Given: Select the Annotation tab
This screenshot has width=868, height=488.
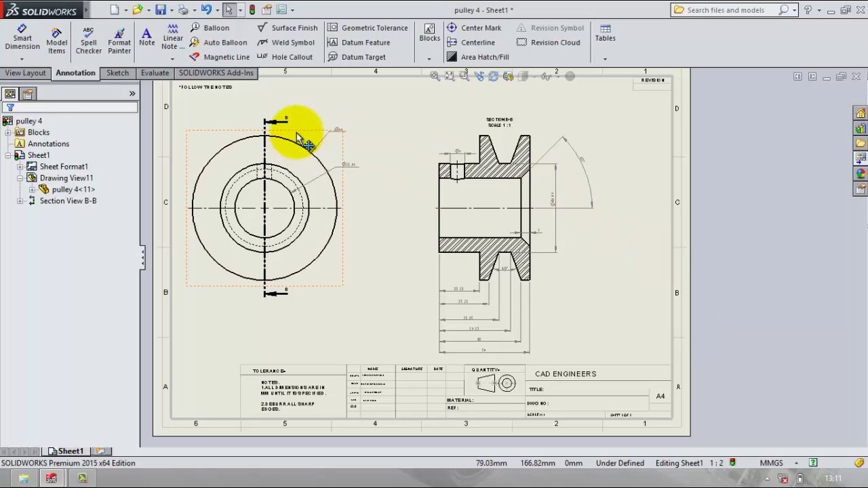Looking at the screenshot, I should tap(75, 73).
